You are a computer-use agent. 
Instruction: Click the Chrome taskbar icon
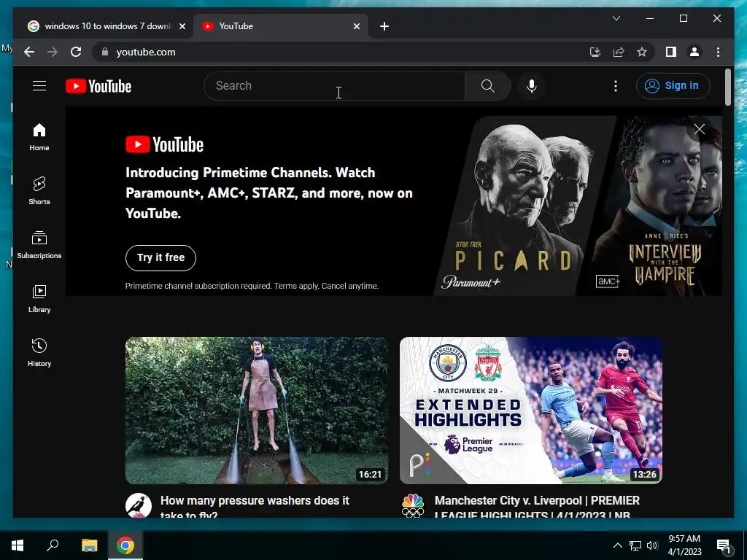[x=125, y=545]
